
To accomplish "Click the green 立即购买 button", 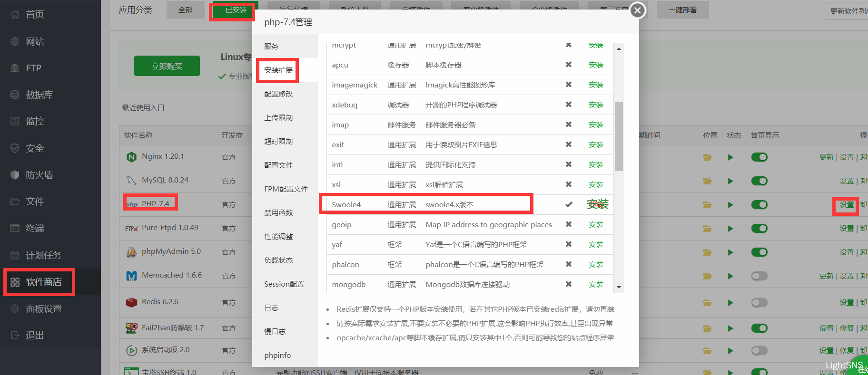I will click(167, 66).
